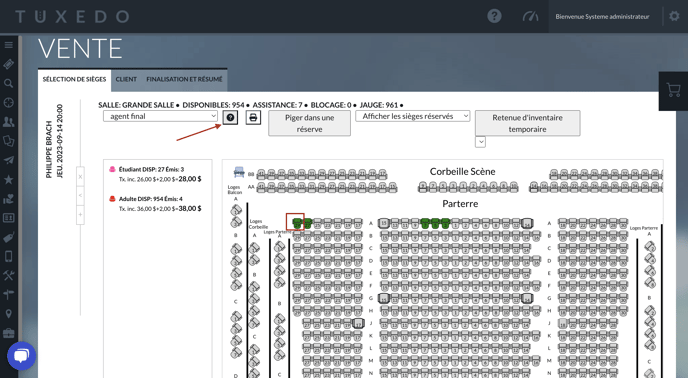The height and width of the screenshot is (378, 688).
Task: Select green seat 29 in Parterre row A
Action: (297, 223)
